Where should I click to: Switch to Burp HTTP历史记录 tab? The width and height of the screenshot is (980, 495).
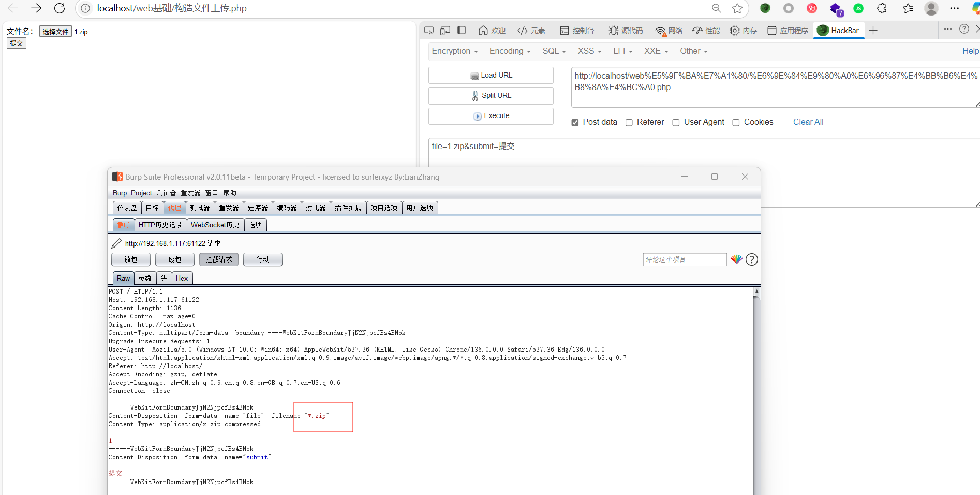click(x=160, y=225)
